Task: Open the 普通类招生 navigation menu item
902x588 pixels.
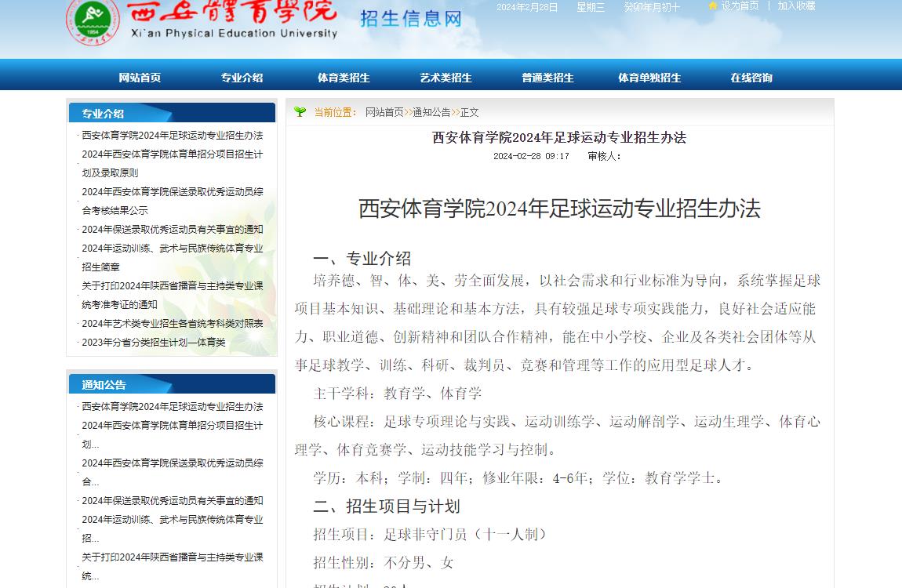Action: click(547, 78)
